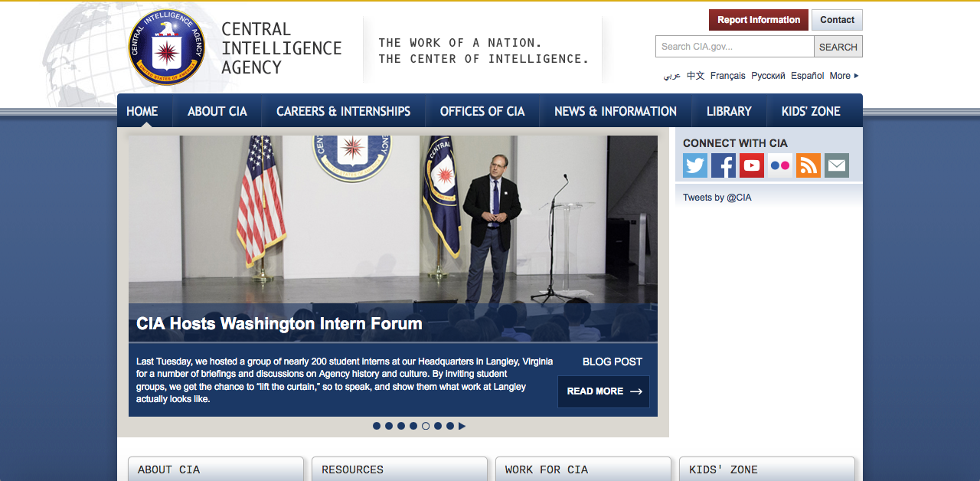This screenshot has height=481, width=980.
Task: Open the RSS feed icon
Action: pyautogui.click(x=808, y=165)
